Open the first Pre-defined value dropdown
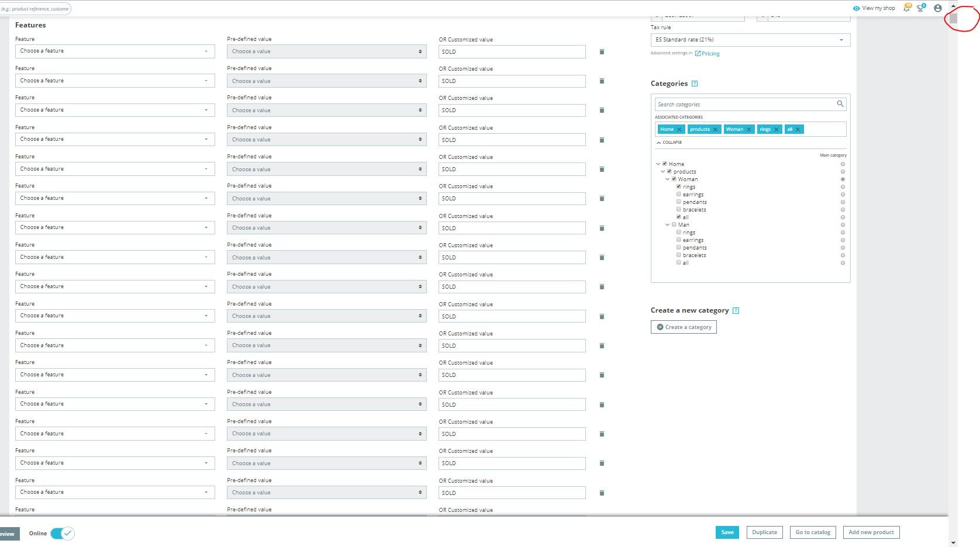 tap(327, 51)
